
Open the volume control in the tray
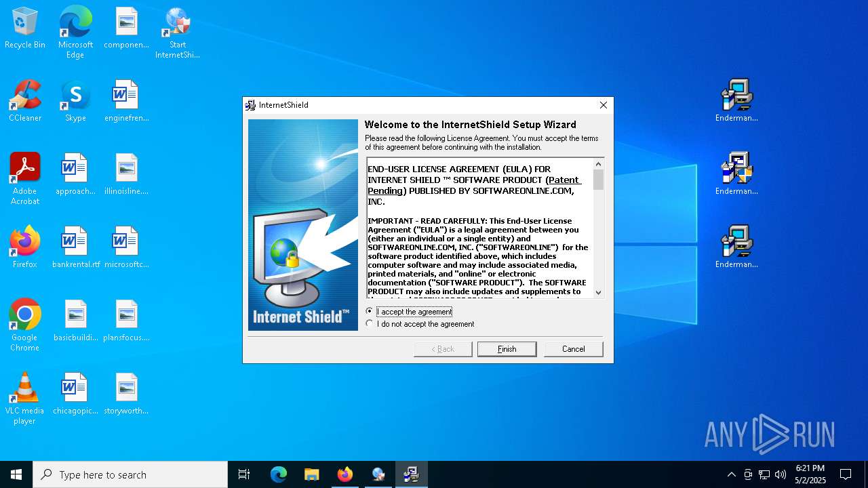[781, 474]
